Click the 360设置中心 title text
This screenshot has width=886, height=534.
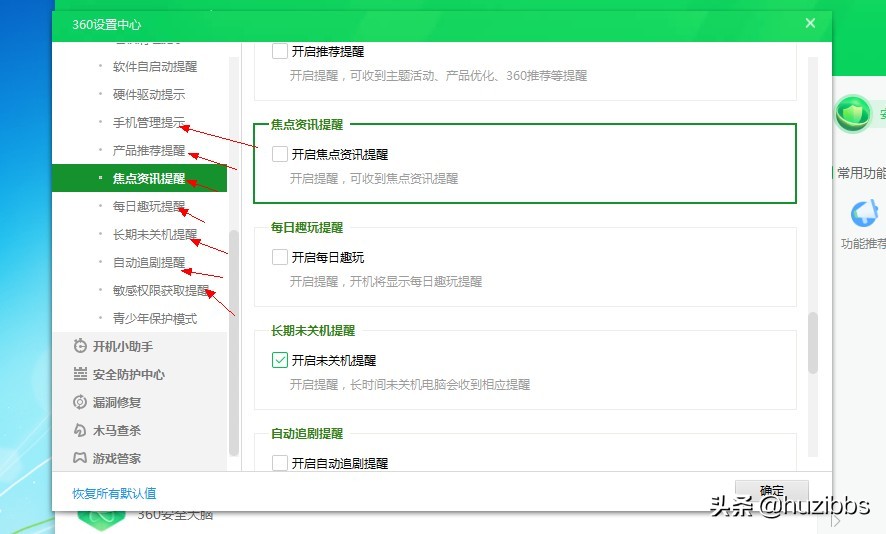(106, 24)
